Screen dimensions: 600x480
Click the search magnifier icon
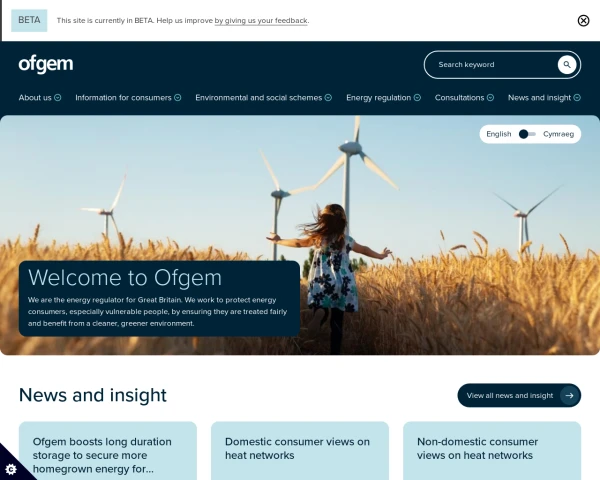[x=567, y=65]
